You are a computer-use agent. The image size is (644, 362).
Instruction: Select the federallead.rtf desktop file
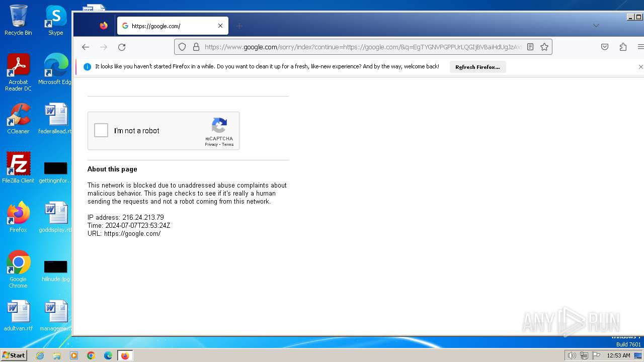(x=55, y=119)
